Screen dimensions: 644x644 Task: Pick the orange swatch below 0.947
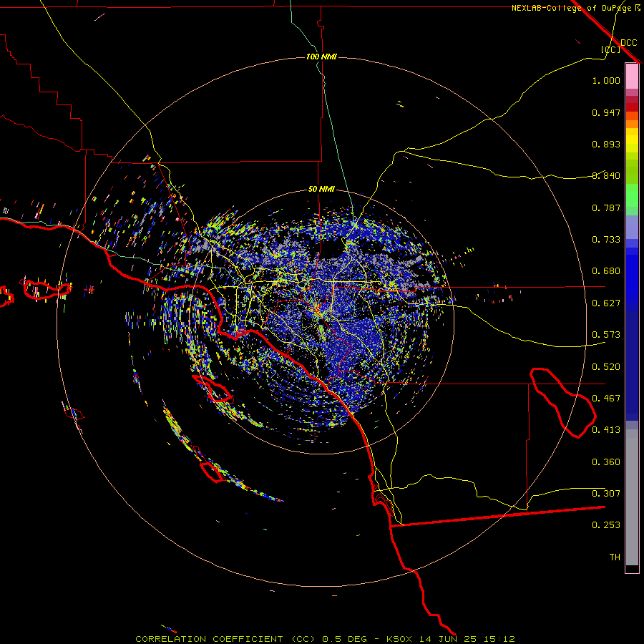click(632, 124)
